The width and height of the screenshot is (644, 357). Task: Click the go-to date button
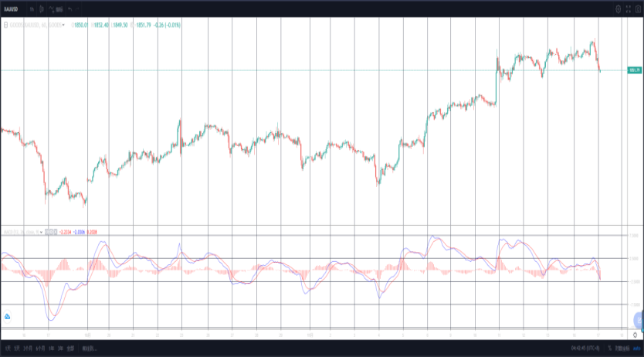click(89, 348)
